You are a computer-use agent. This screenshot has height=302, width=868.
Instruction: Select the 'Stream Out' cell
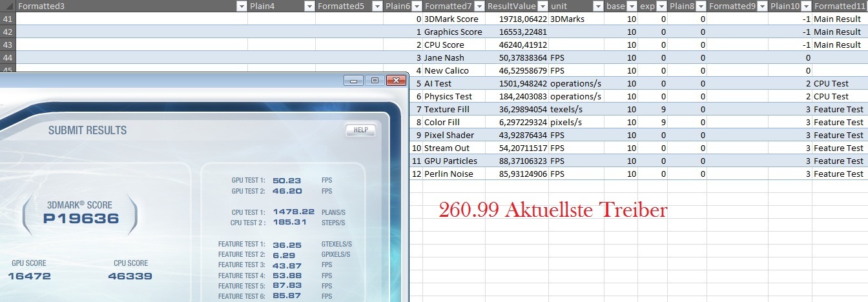pos(454,148)
